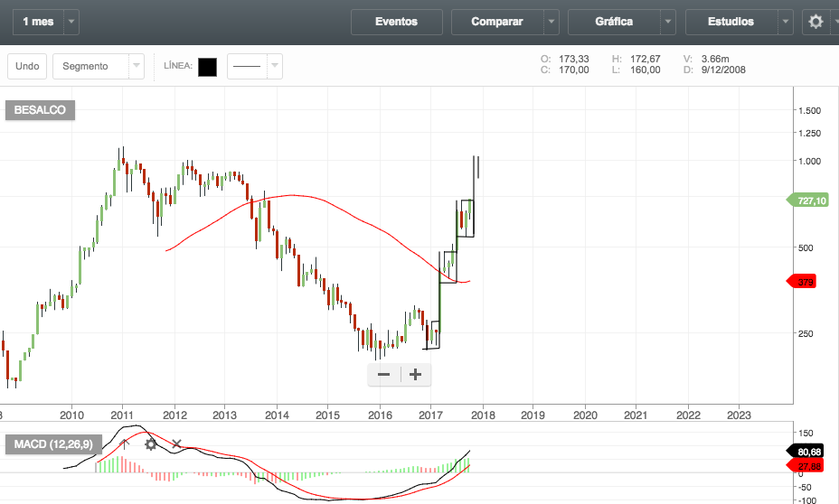Viewport: 839px width, 504px height.
Task: Expand the line style dropdown arrow
Action: click(x=275, y=66)
